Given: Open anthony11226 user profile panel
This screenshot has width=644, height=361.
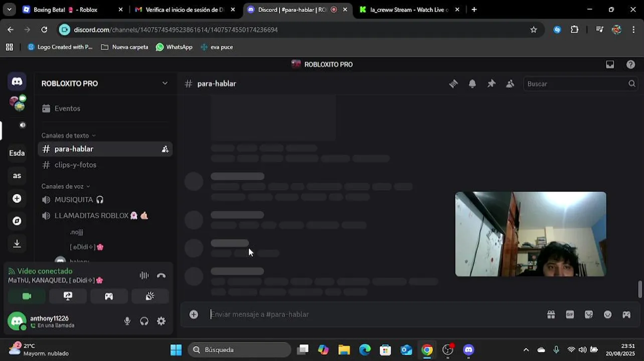Looking at the screenshot, I should point(62,321).
